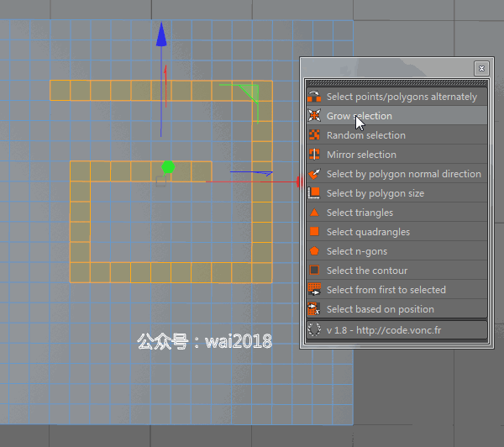Click the Select based on position icon

pyautogui.click(x=314, y=308)
